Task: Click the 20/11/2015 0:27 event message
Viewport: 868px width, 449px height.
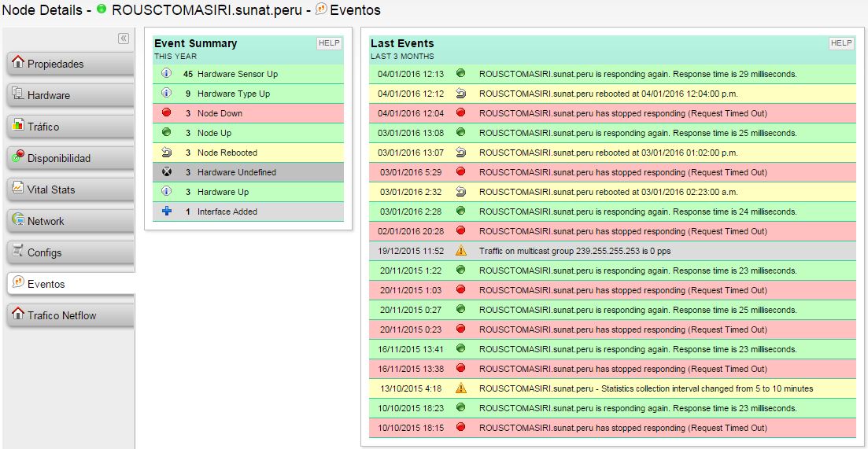Action: pos(637,310)
